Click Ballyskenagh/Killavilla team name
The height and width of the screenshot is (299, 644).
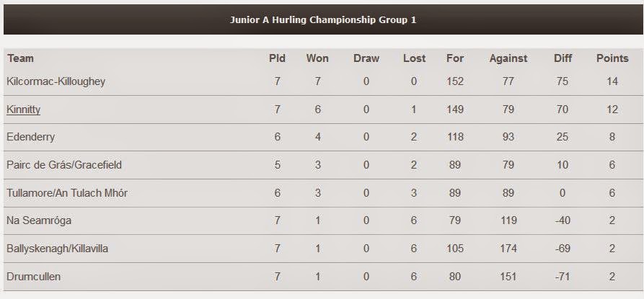click(x=58, y=249)
